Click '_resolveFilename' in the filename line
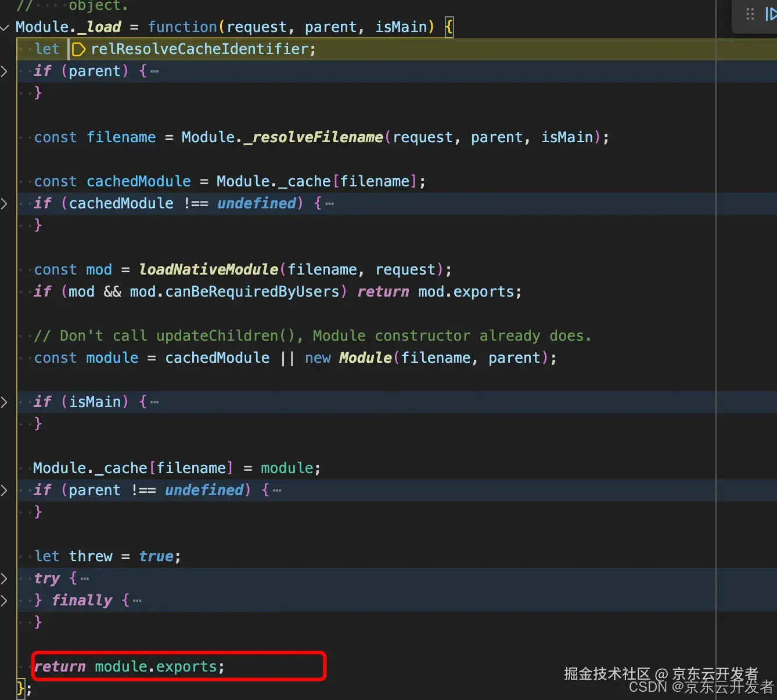Viewport: 777px width, 700px height. coord(314,138)
